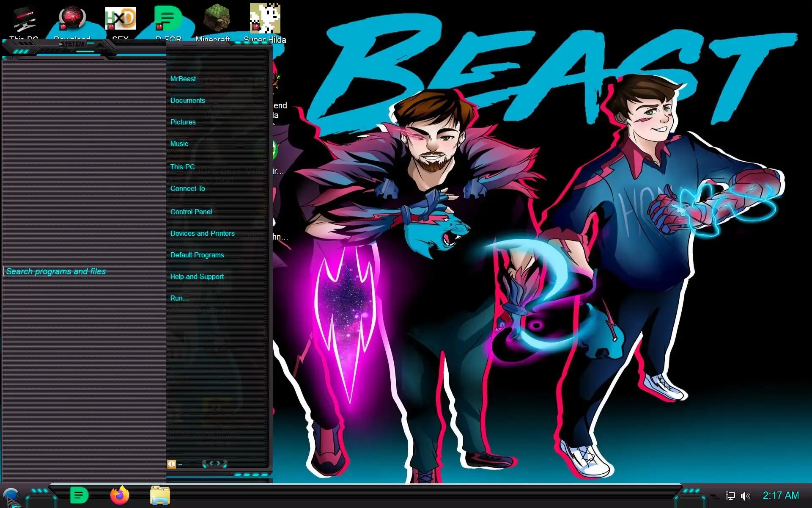The width and height of the screenshot is (812, 508).
Task: Click the Start orb button
Action: (x=11, y=496)
